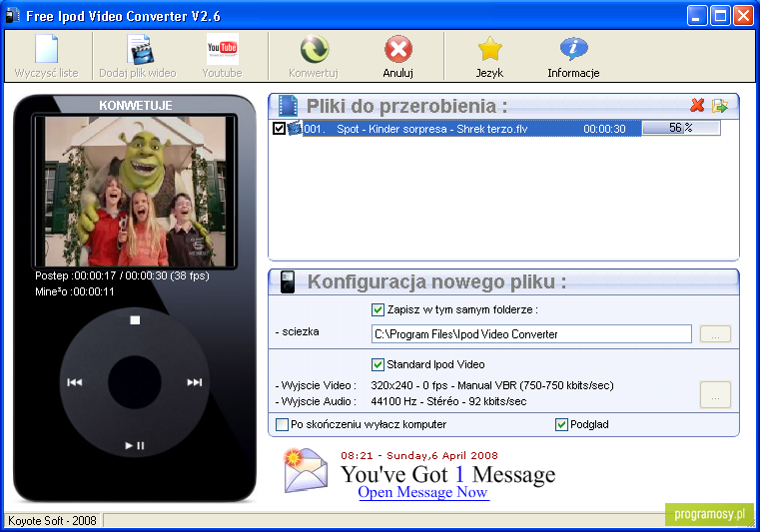This screenshot has height=532, width=760.
Task: Click the Konwertuj green arrow icon
Action: [x=314, y=49]
